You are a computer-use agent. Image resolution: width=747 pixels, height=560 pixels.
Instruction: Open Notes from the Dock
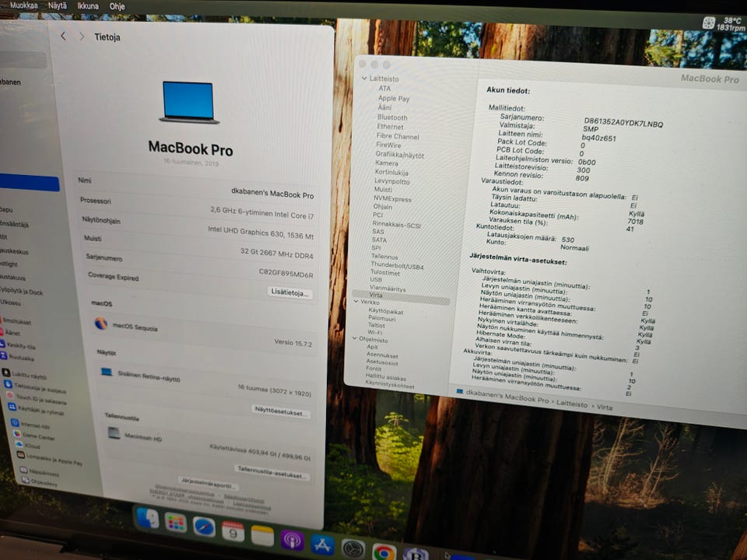click(262, 535)
